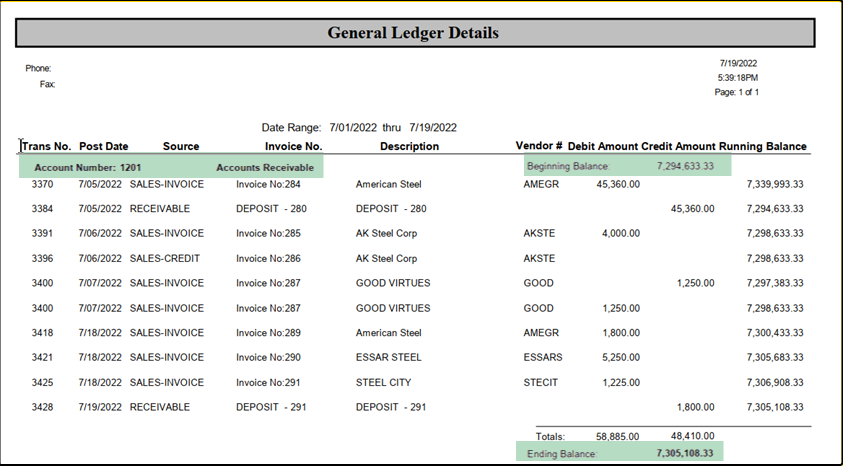Click the Invoice No. column header

coord(294,146)
